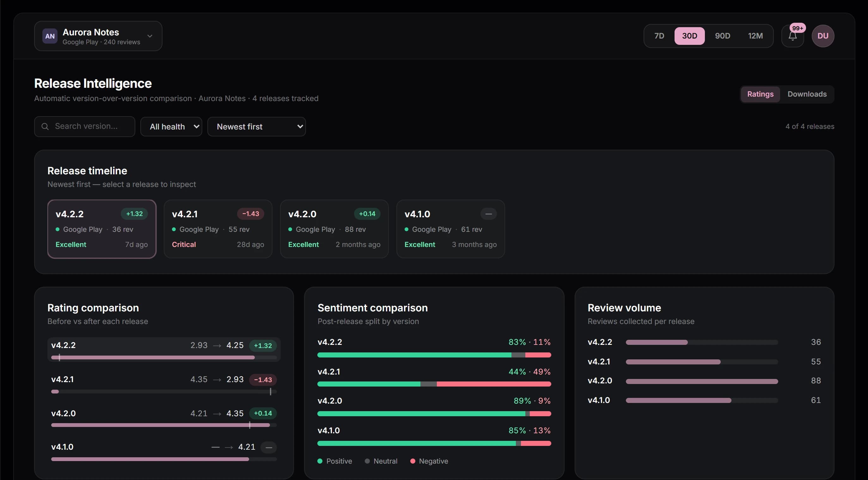Click the '83% · 11%' sentiment value

point(529,342)
